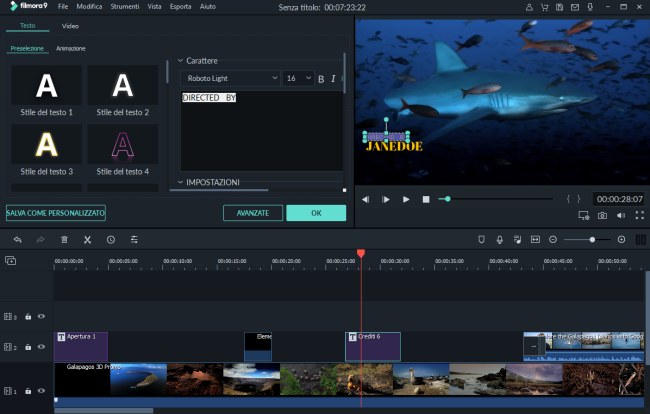Click the marker shield icon

[481, 240]
